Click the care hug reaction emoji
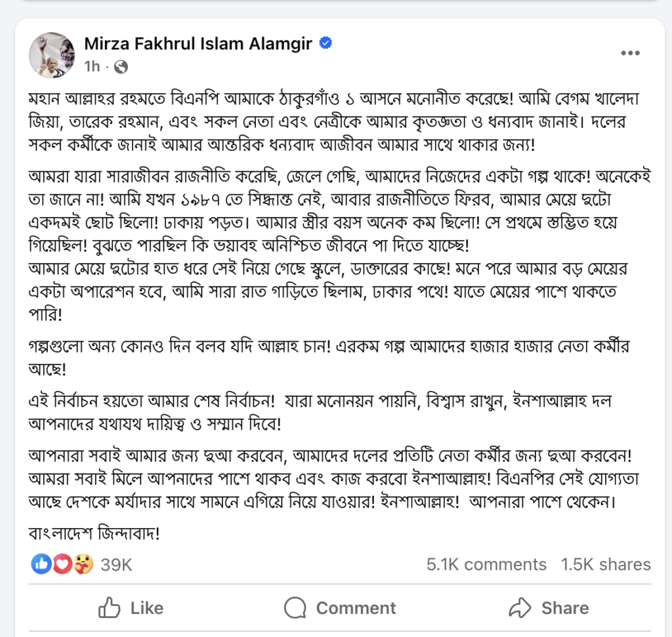672x637 pixels. pos(83,564)
